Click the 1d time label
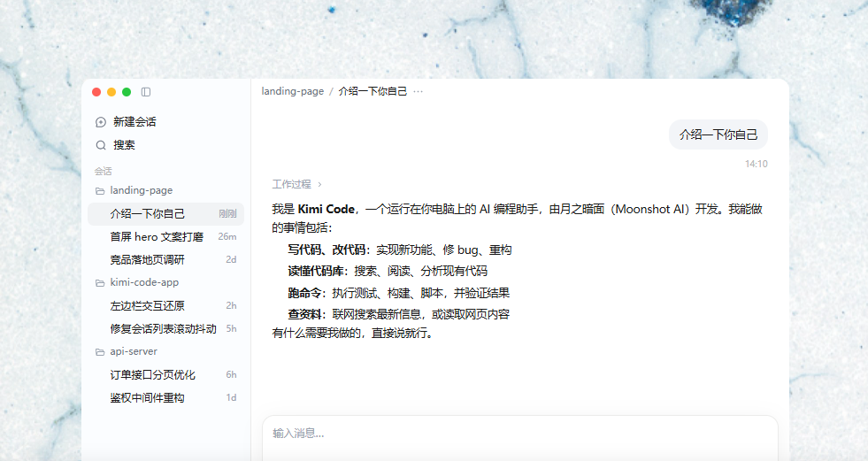This screenshot has height=461, width=868. [x=231, y=398]
